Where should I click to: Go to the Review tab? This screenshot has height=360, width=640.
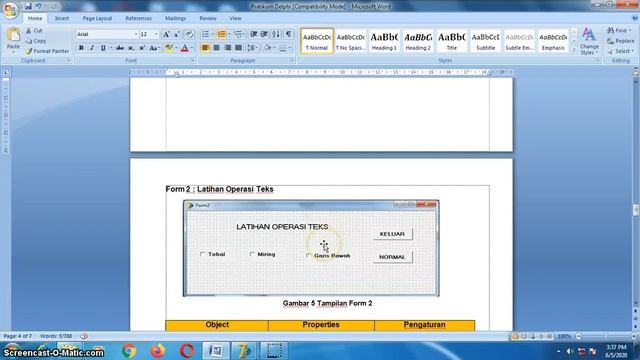click(x=208, y=18)
